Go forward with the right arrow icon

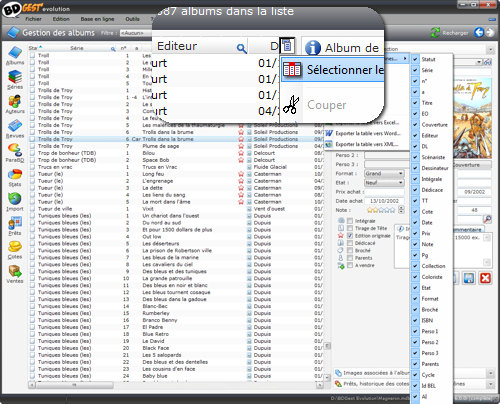490,32
